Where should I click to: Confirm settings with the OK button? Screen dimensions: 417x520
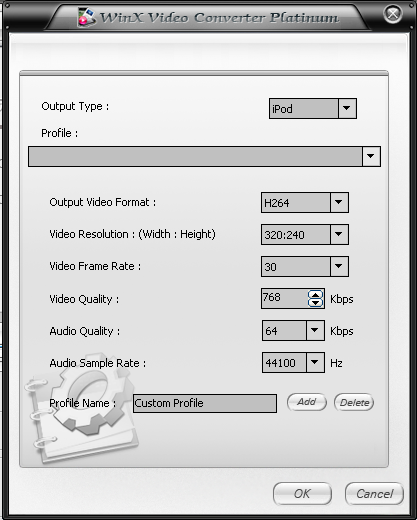pyautogui.click(x=302, y=494)
